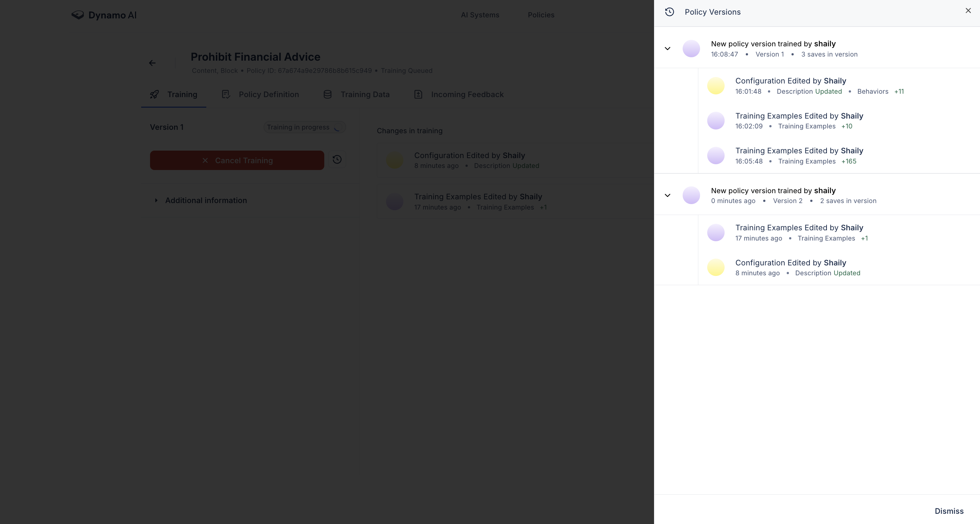Click the "Version 1" label in Training tab

pyautogui.click(x=167, y=127)
